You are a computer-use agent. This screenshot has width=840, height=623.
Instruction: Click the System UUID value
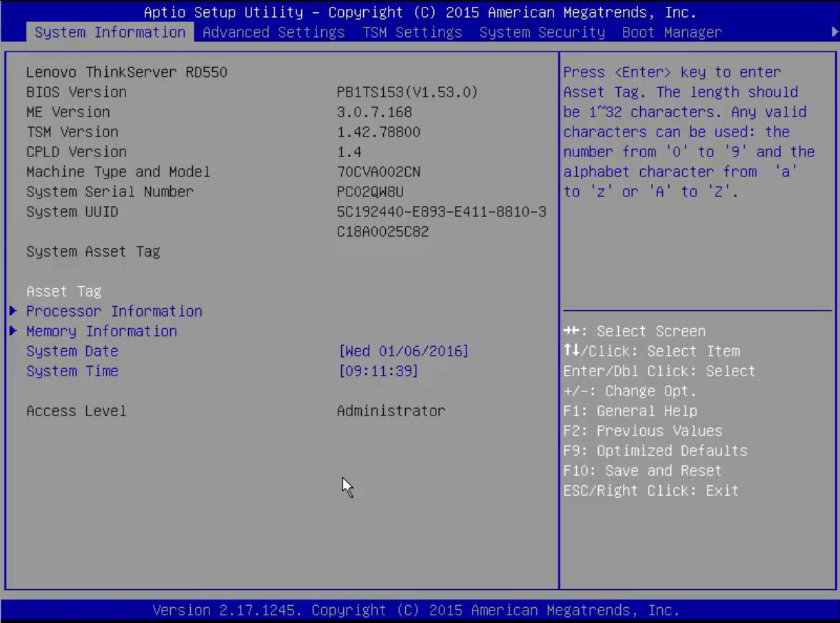click(441, 222)
